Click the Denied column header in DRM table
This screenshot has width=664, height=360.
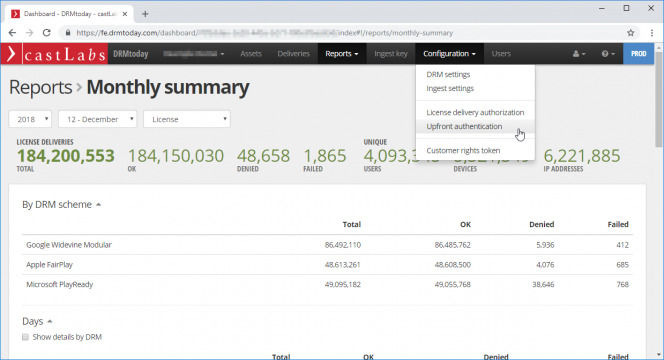coord(542,224)
